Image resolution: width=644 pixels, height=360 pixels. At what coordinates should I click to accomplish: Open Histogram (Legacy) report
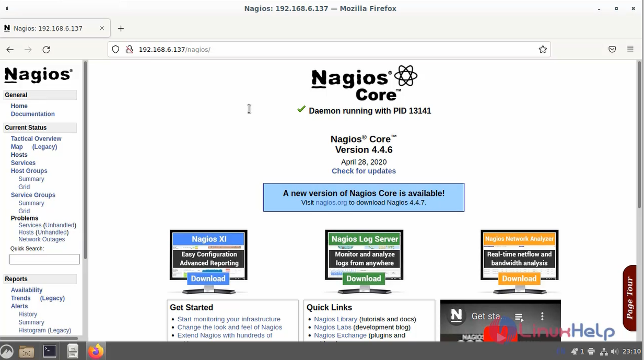click(44, 330)
